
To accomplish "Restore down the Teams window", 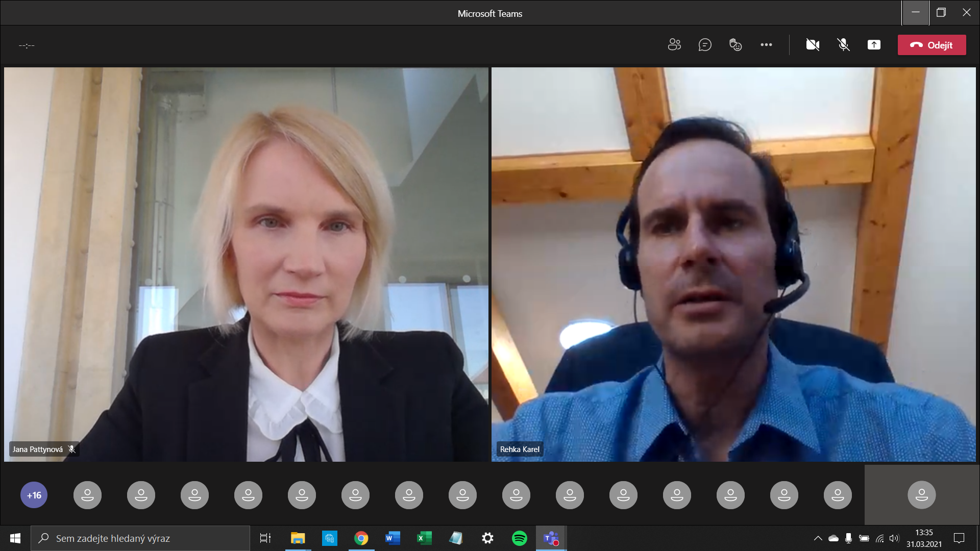I will click(x=941, y=13).
